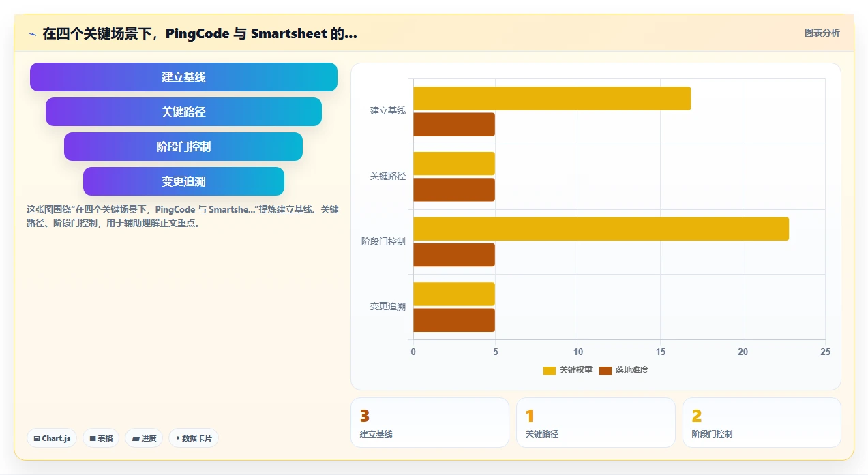Click the 关键路径 y-axis label on chart
This screenshot has height=475, width=868.
tap(388, 177)
